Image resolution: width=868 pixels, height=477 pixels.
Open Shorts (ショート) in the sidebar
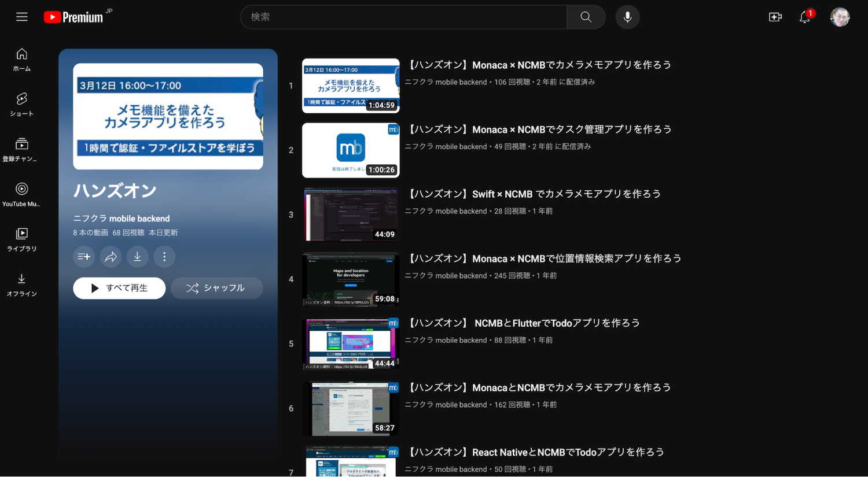[x=22, y=105]
